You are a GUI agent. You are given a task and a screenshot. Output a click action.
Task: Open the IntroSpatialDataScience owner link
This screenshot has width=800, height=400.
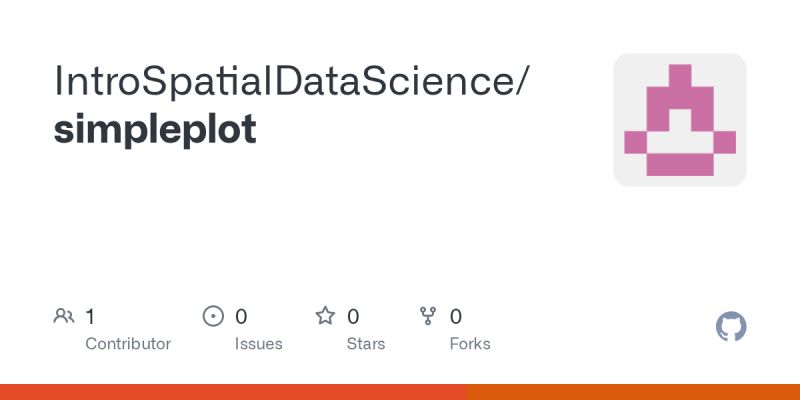click(283, 83)
